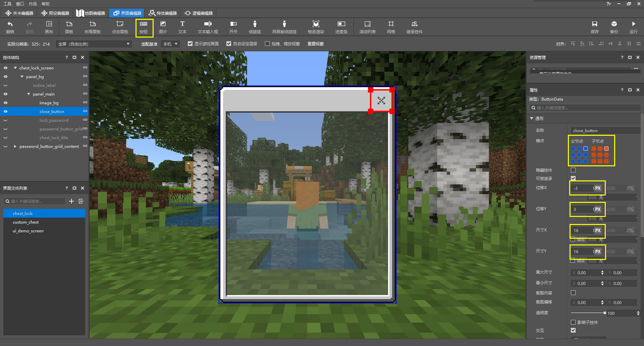This screenshot has width=644, height=346.
Task: Check the 隐藏控件 checkbox
Action: [573, 170]
